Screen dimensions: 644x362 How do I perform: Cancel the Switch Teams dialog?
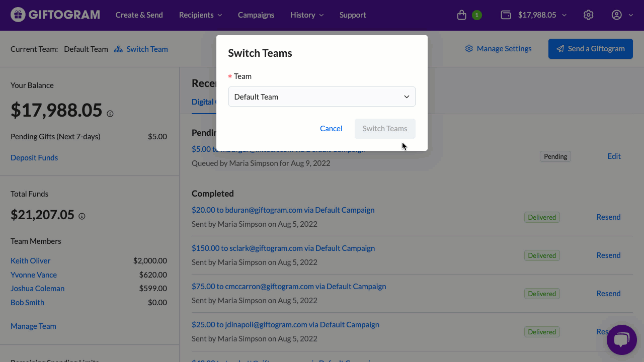[331, 129]
